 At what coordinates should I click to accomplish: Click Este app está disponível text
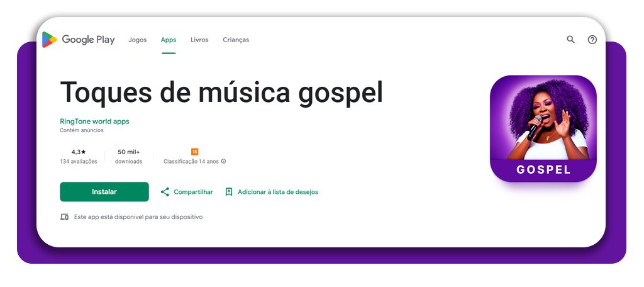pyautogui.click(x=138, y=217)
